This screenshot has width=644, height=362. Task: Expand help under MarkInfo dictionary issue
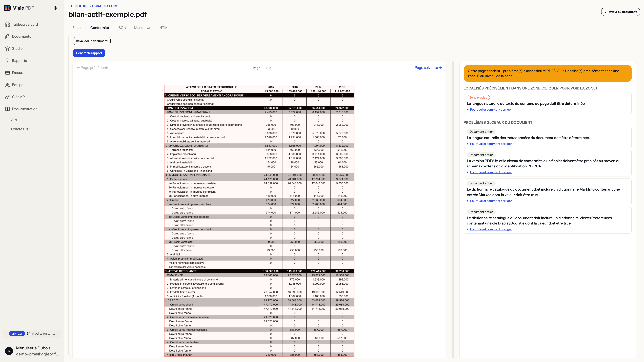click(491, 201)
